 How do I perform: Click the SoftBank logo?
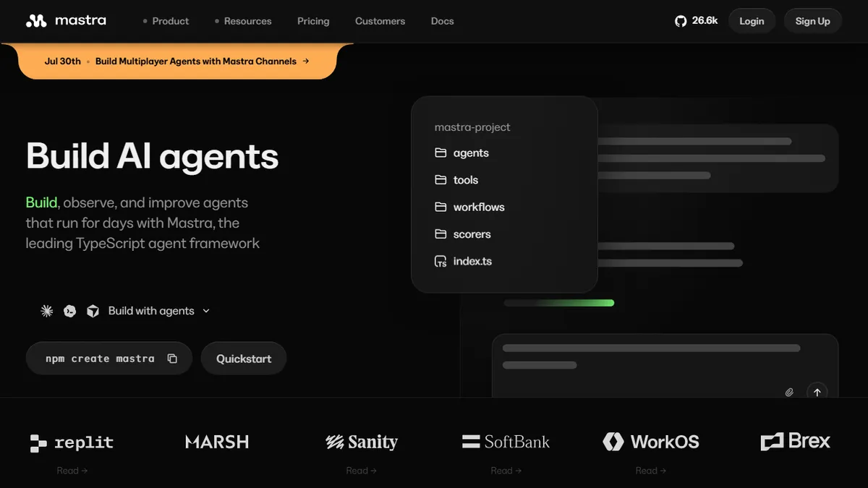point(506,442)
